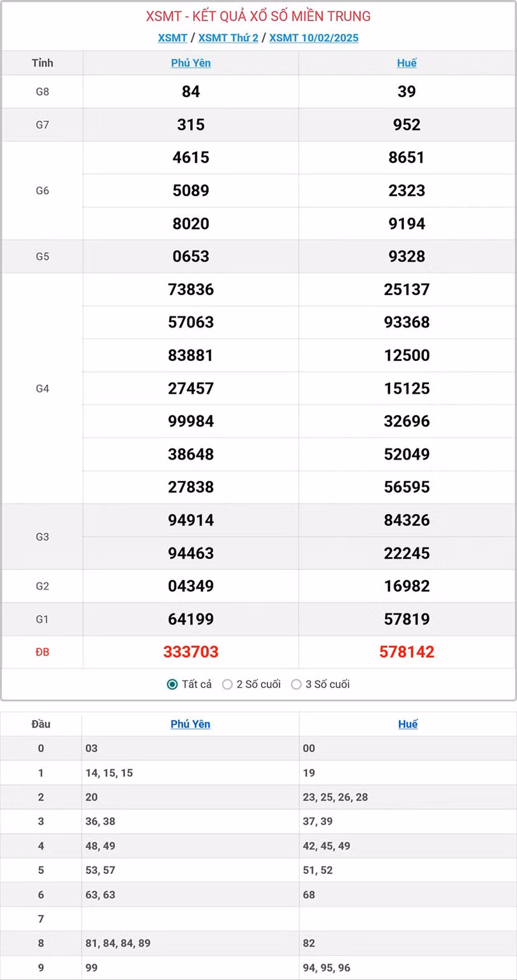Click Phú Yên G7 prize number 315

tap(191, 125)
